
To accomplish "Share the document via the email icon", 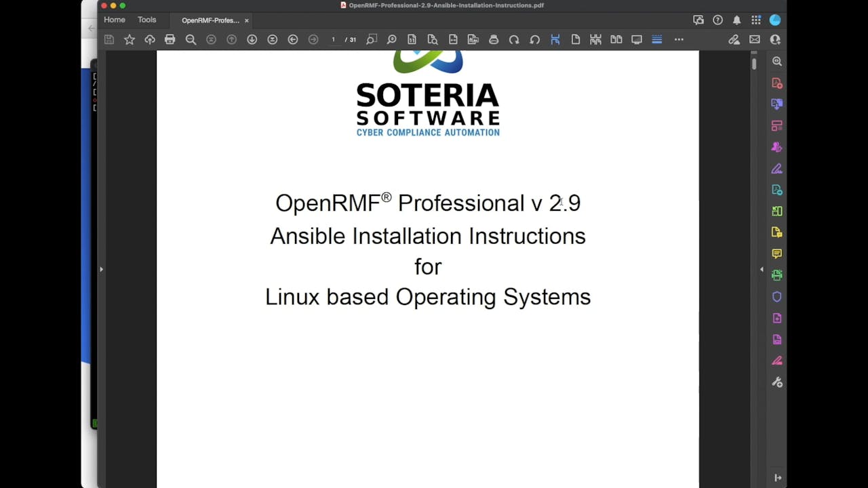I will pyautogui.click(x=755, y=39).
